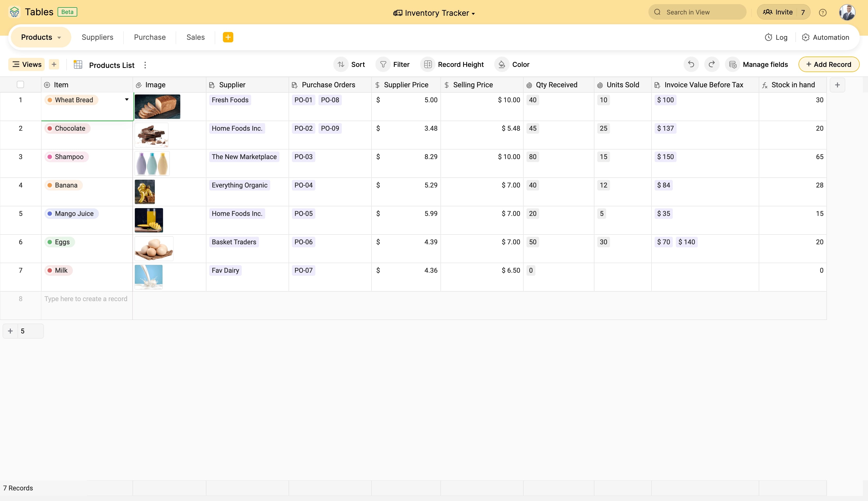Click the Add Record button
Viewport: 868px width, 501px height.
pyautogui.click(x=829, y=64)
